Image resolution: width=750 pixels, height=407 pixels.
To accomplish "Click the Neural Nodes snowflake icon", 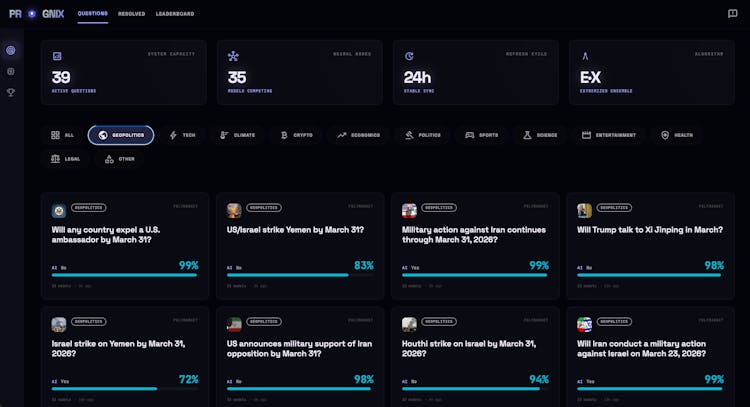I will click(x=233, y=56).
